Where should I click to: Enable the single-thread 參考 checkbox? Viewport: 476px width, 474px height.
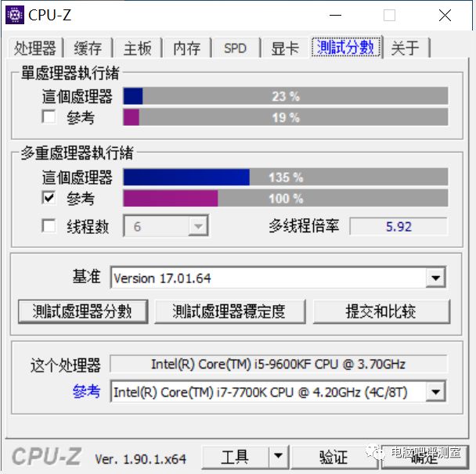coord(49,117)
